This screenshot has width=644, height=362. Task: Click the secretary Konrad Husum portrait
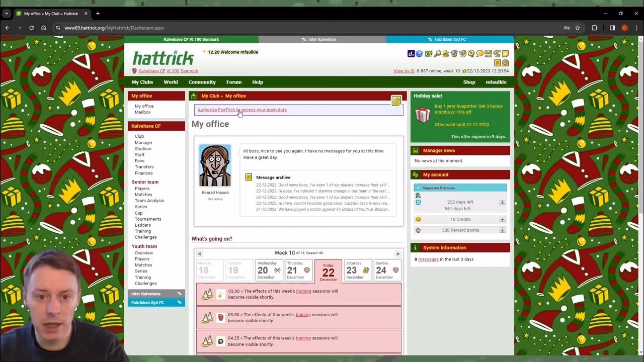[215, 165]
